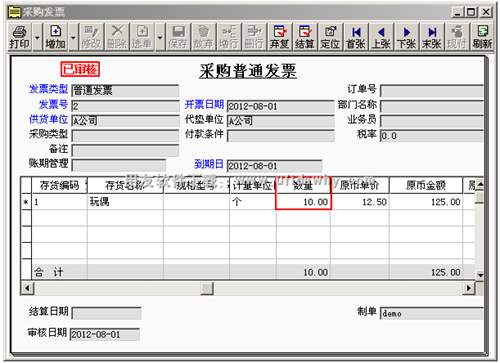The image size is (500, 363).
Task: Click the 结算 settlement icon
Action: click(x=305, y=37)
